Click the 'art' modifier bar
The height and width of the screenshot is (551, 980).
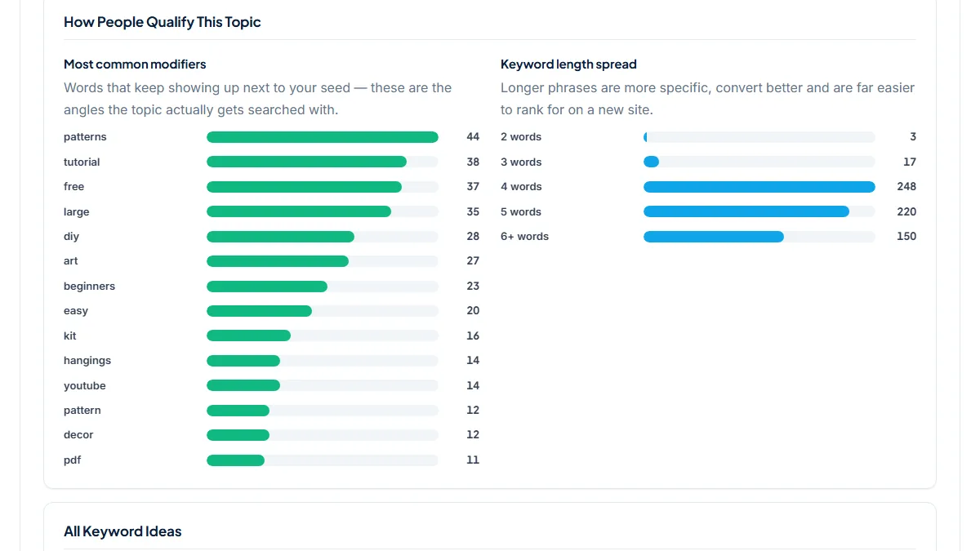(x=323, y=261)
